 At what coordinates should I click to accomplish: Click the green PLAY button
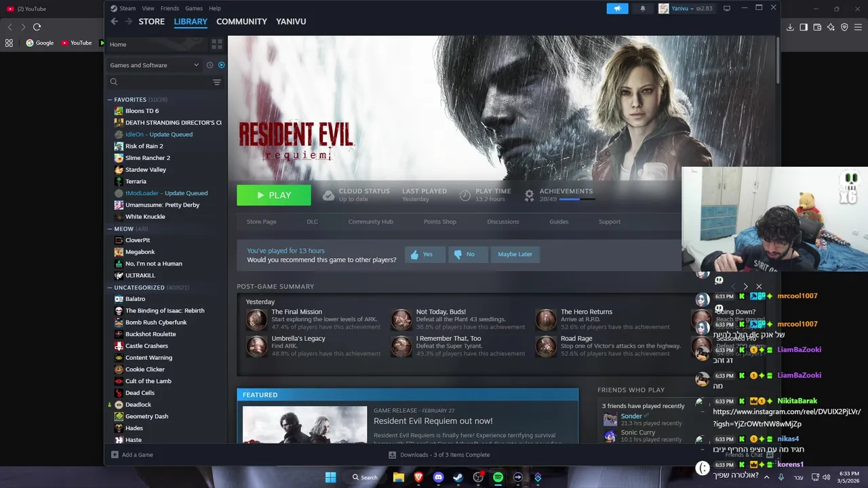click(274, 195)
